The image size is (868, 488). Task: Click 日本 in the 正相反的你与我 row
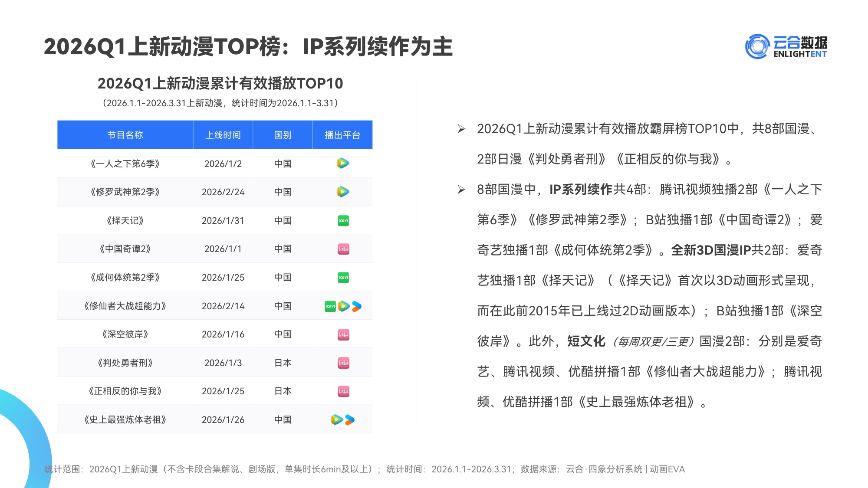click(283, 391)
